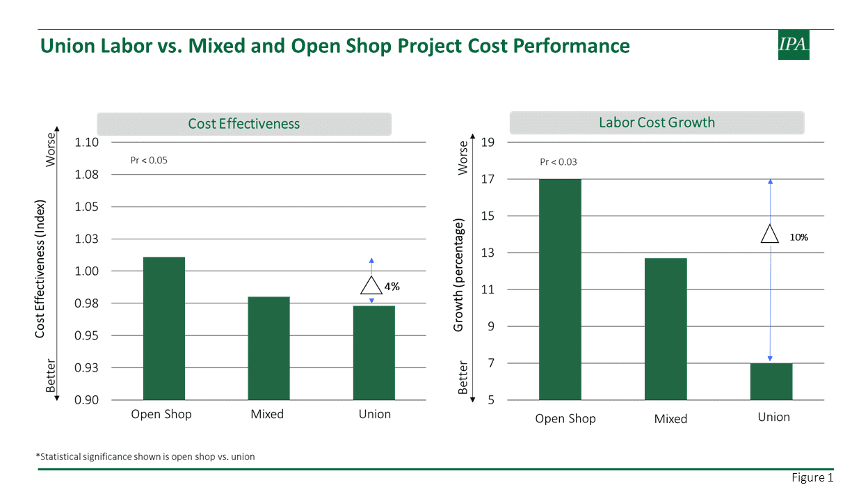Image resolution: width=868 pixels, height=501 pixels.
Task: Select the slide title about Union Labor
Action: (335, 46)
